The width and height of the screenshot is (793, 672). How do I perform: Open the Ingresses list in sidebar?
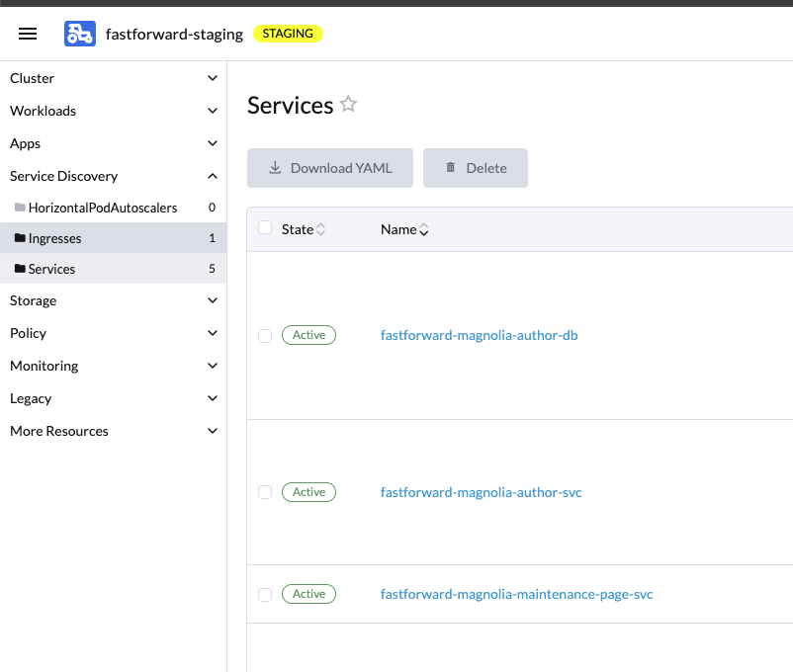pos(55,238)
